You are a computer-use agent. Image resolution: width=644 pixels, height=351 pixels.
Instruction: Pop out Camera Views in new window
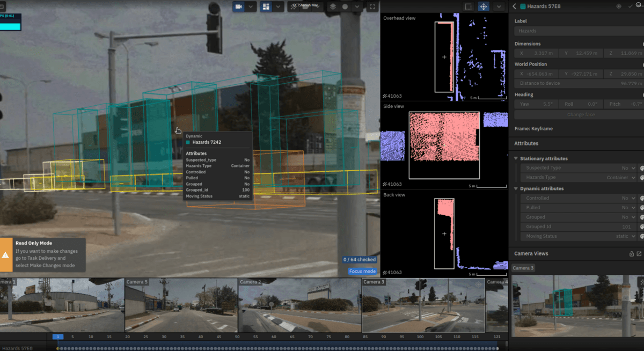[639, 253]
